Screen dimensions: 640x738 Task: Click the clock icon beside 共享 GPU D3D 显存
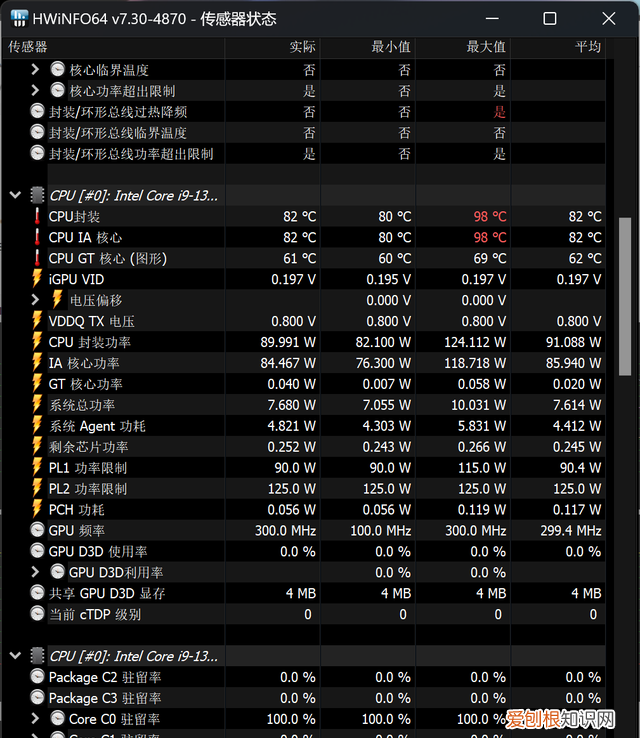coord(37,593)
